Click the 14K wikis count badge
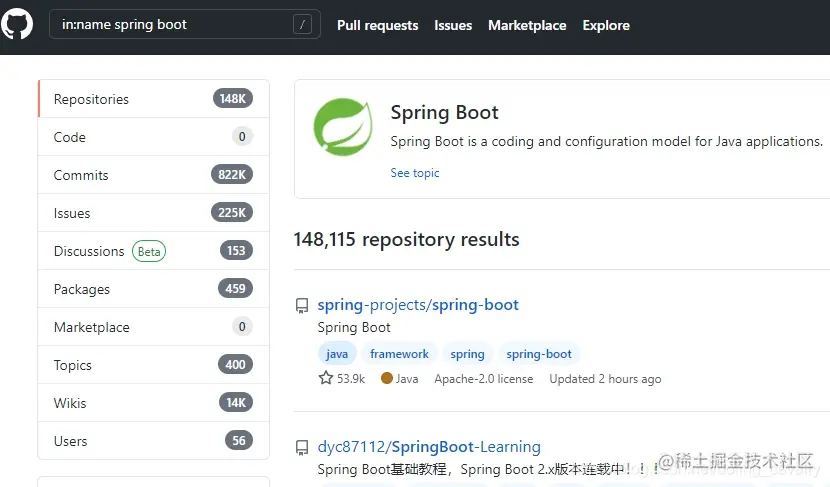This screenshot has width=830, height=487. click(x=236, y=402)
